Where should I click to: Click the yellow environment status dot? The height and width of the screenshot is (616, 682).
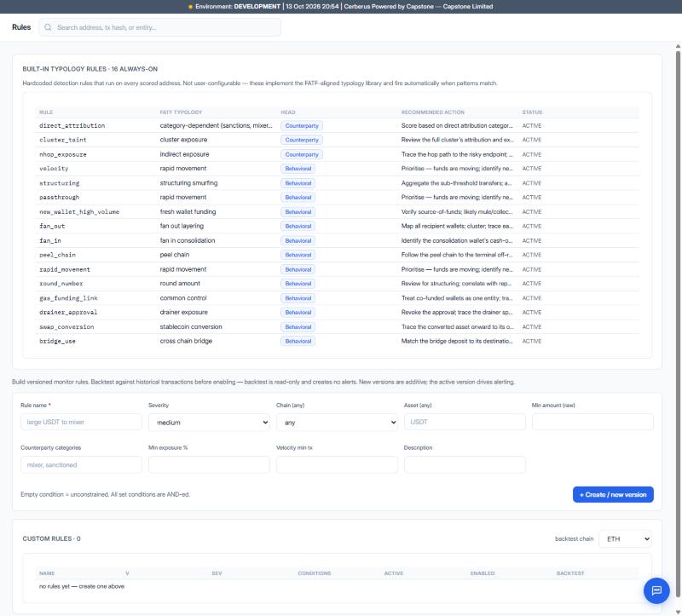tap(190, 7)
